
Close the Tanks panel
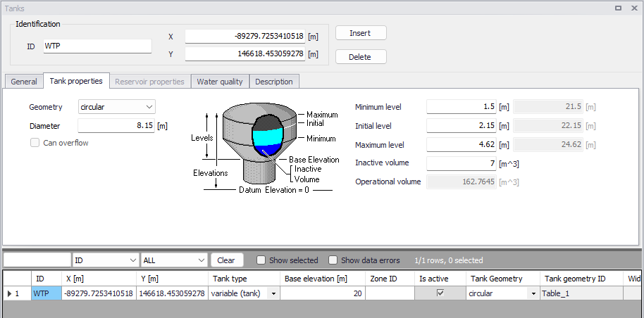(x=633, y=8)
